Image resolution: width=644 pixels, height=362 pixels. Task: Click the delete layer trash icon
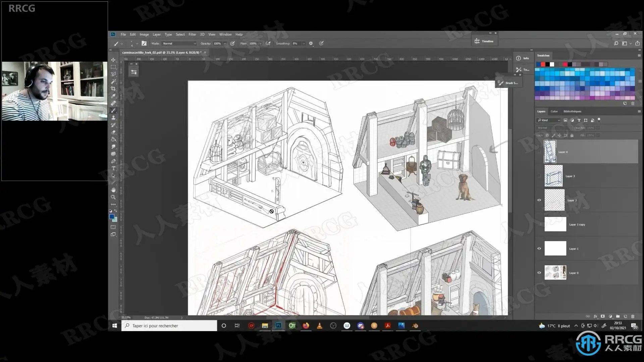click(633, 316)
